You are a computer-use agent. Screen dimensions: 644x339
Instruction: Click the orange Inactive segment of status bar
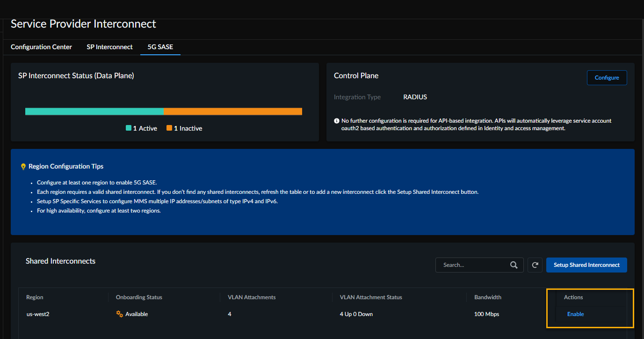[232, 111]
